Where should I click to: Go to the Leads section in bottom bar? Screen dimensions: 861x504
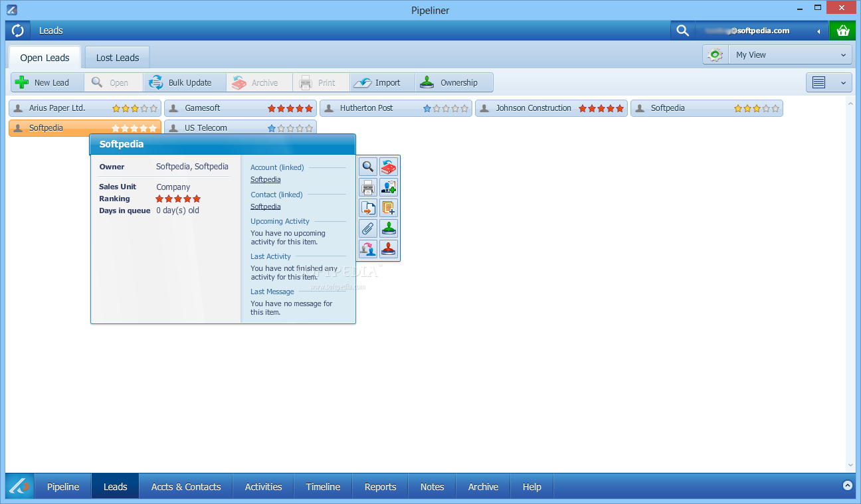coord(115,487)
